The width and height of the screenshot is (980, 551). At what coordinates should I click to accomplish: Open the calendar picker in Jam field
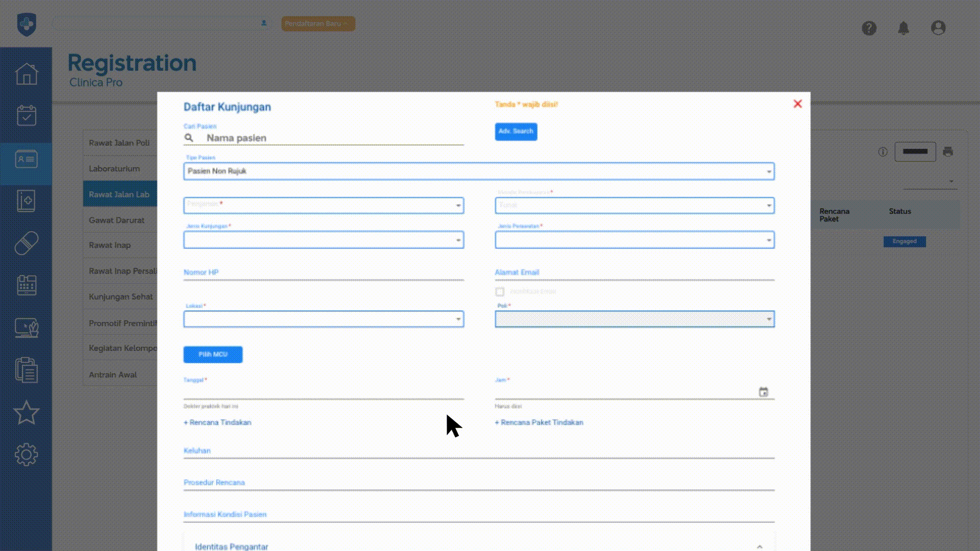coord(763,392)
